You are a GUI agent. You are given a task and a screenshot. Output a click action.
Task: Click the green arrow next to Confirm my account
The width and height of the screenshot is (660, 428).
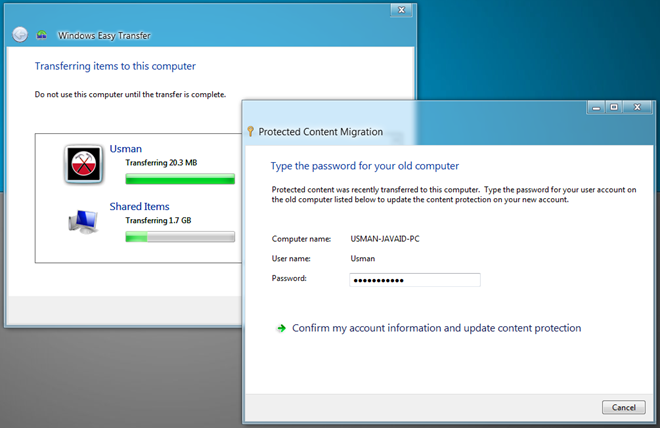[281, 328]
